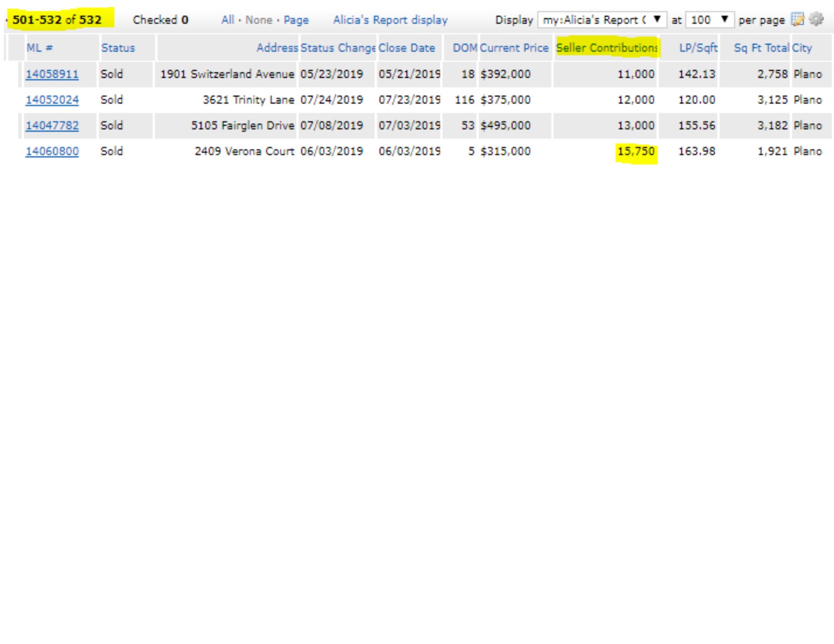Screen dimensions: 834x644
Task: Click the 07/23/2019 close date
Action: [x=409, y=100]
